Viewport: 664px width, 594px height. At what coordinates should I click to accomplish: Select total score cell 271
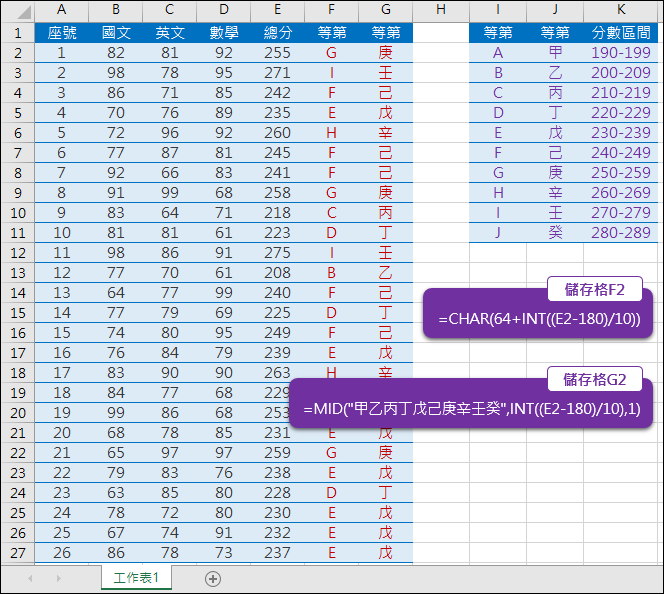coord(277,72)
